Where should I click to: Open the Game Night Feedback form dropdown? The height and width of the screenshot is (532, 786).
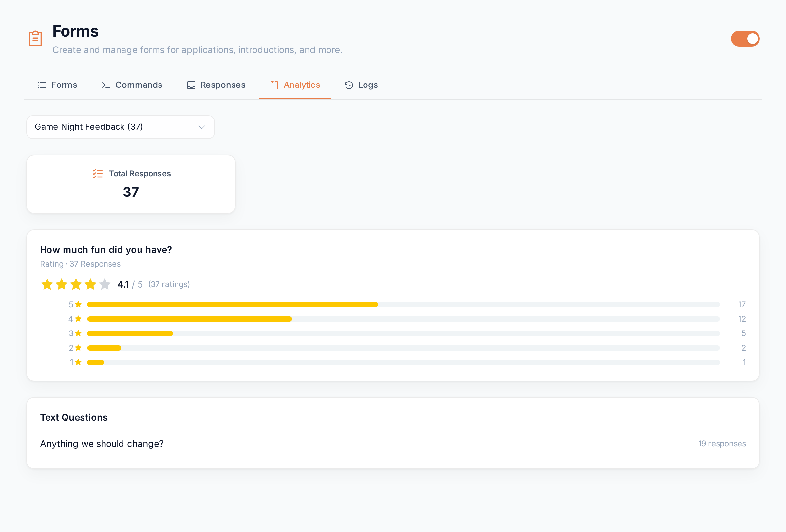coord(121,127)
